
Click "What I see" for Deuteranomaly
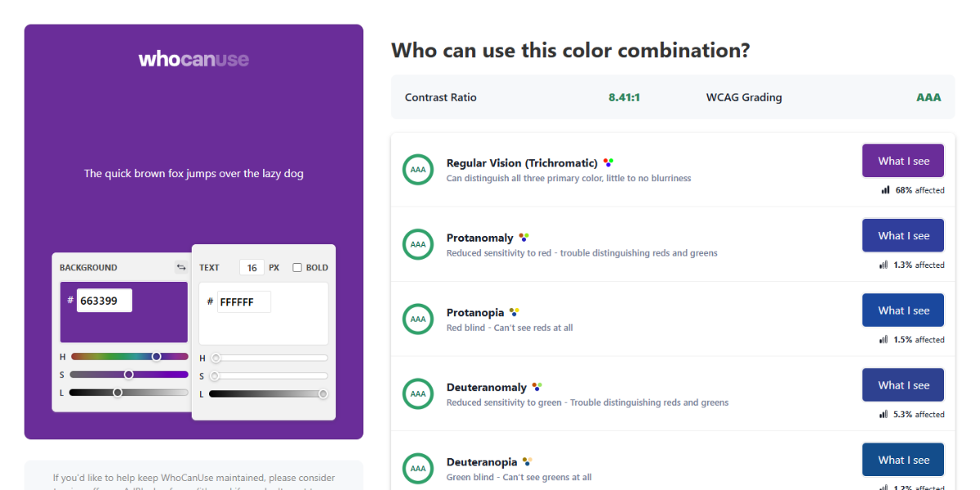903,385
